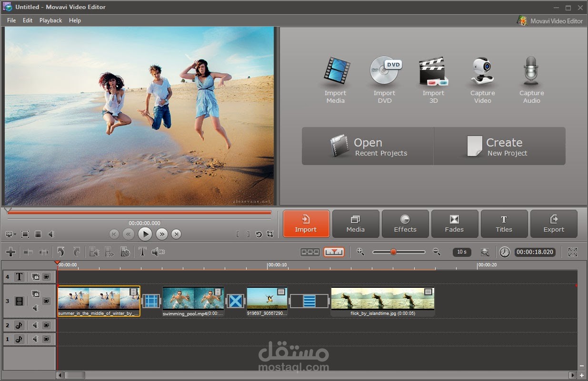The height and width of the screenshot is (381, 588).
Task: Click the expand timeline arrows icon
Action: [x=573, y=252]
